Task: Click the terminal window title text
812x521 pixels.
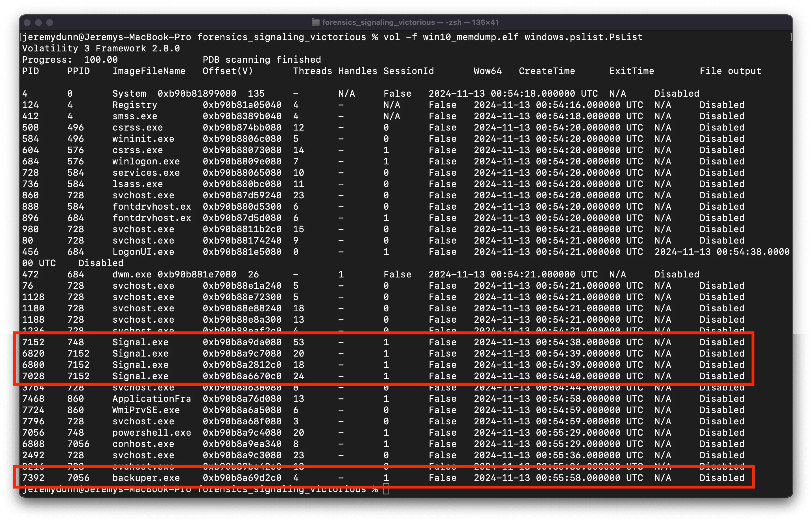Action: tap(411, 22)
